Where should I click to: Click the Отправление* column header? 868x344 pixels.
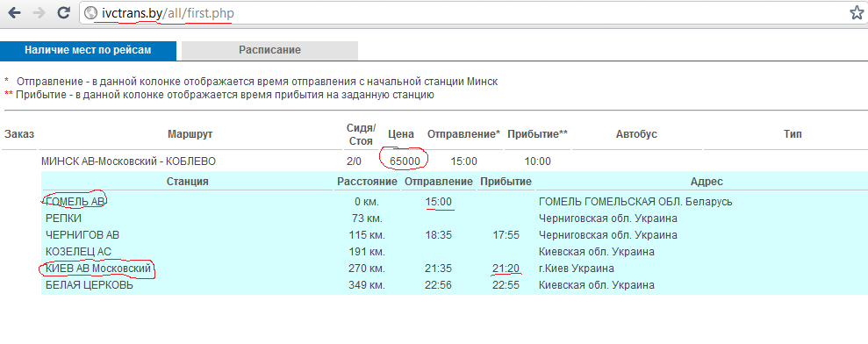coord(463,134)
